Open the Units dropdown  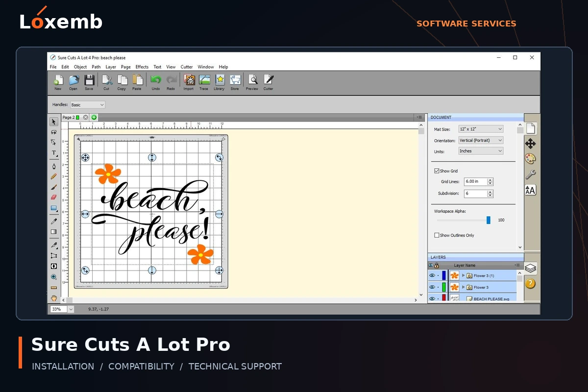[x=481, y=151]
